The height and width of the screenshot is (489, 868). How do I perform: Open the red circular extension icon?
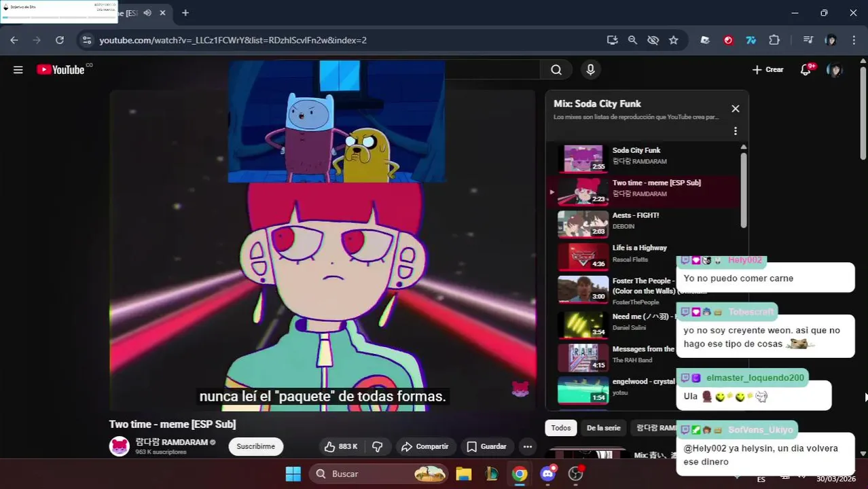[728, 40]
